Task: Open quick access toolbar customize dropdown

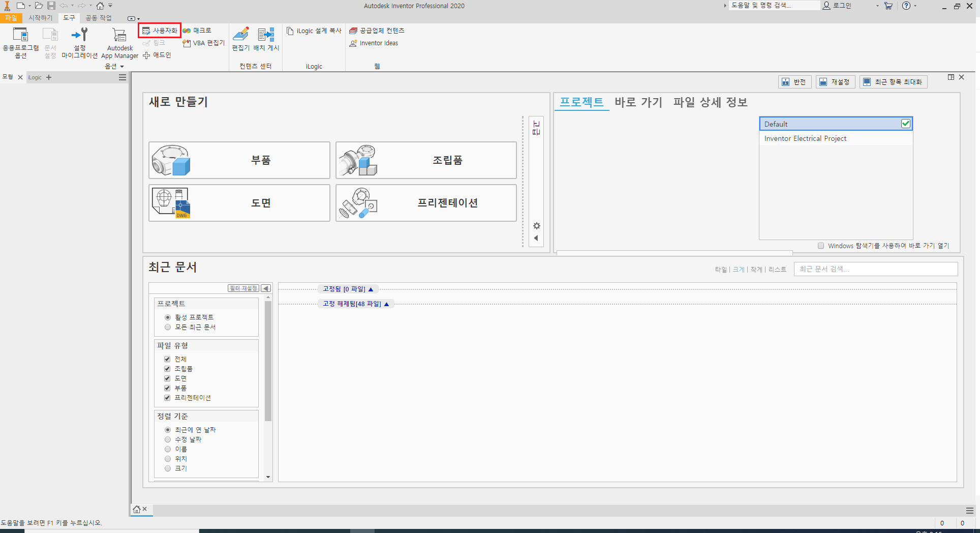Action: [110, 6]
